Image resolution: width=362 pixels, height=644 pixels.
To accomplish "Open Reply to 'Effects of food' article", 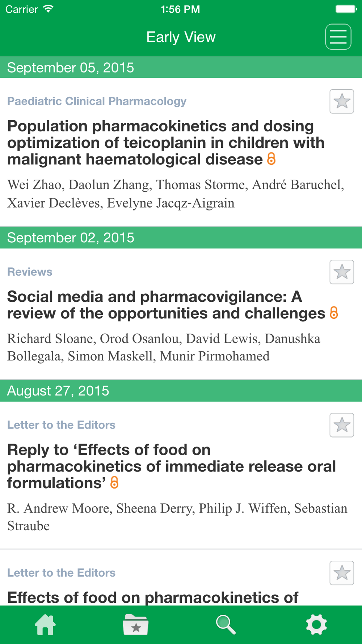I will point(172,467).
